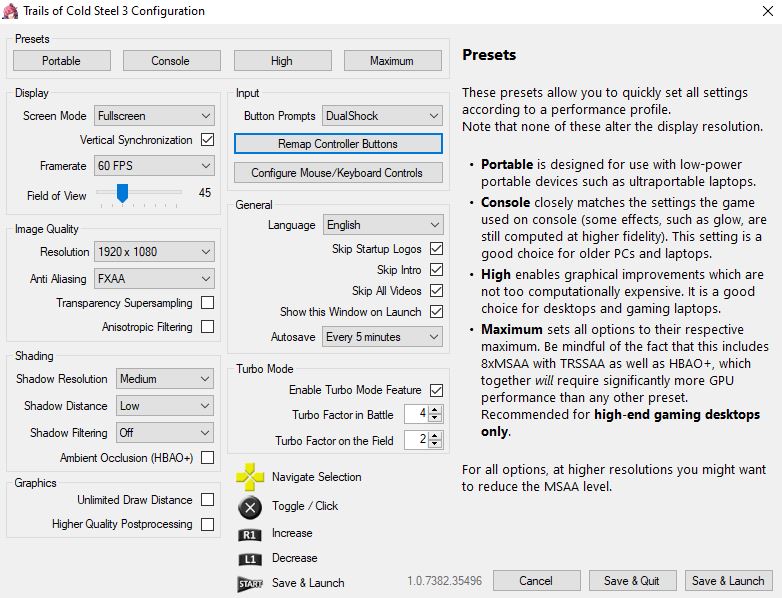
Task: Disable Enable Turbo Mode Feature
Action: pos(436,390)
